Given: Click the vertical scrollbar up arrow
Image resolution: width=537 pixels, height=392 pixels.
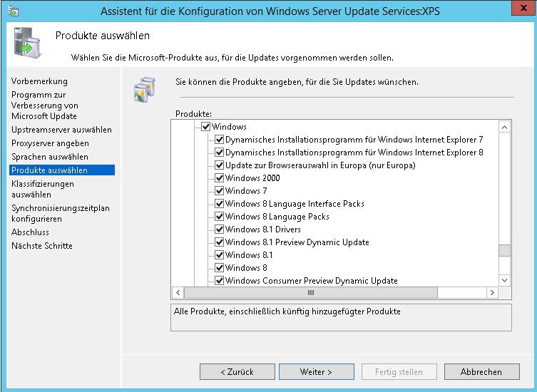Looking at the screenshot, I should (504, 128).
